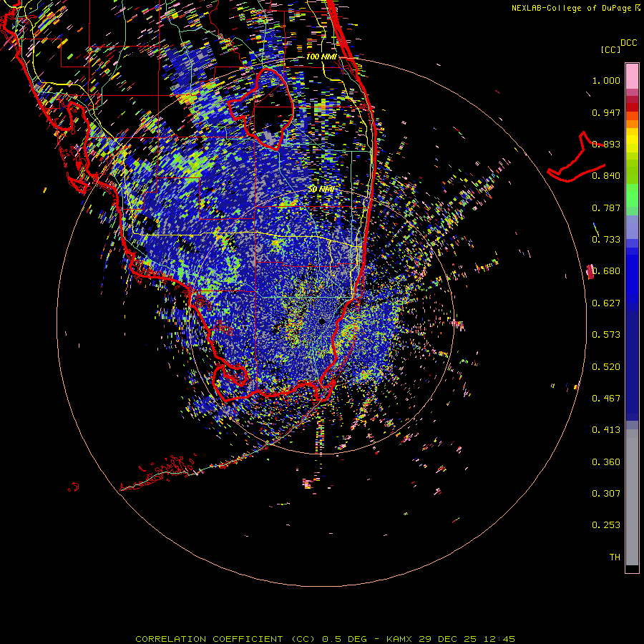The height and width of the screenshot is (644, 644).
Task: Click the 50 NMI range ring label
Action: click(321, 190)
